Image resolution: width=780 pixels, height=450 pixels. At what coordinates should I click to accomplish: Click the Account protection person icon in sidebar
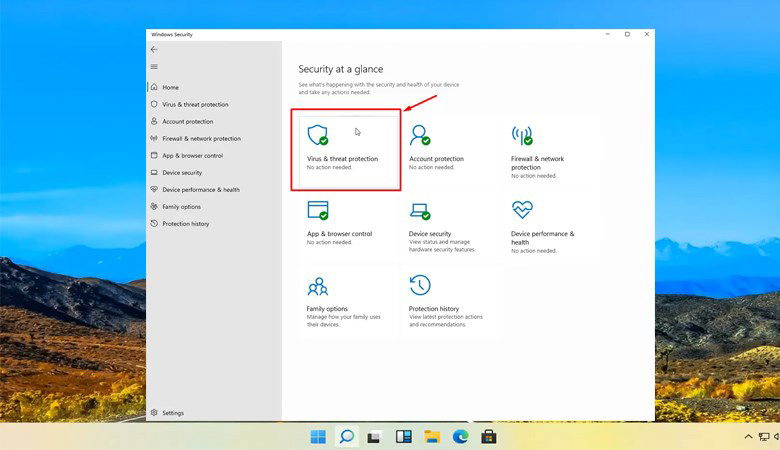coord(154,121)
